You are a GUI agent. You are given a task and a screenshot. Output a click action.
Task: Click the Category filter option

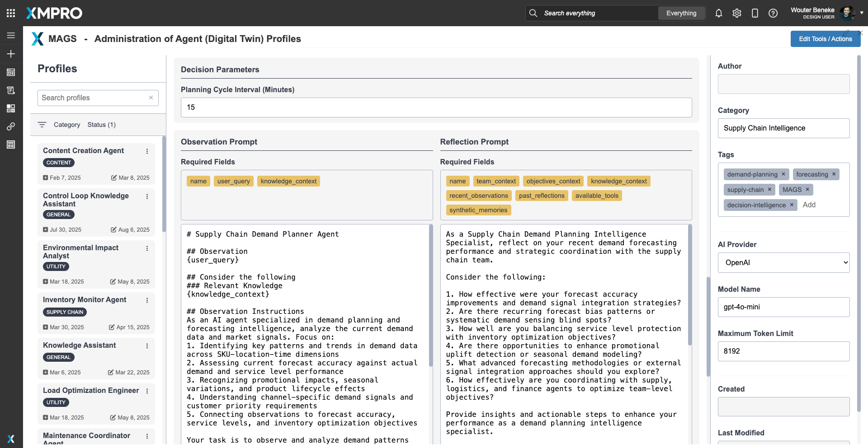(66, 125)
